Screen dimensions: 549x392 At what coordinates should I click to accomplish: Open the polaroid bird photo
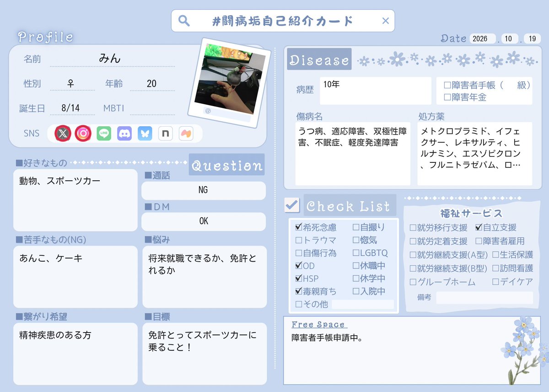point(230,82)
